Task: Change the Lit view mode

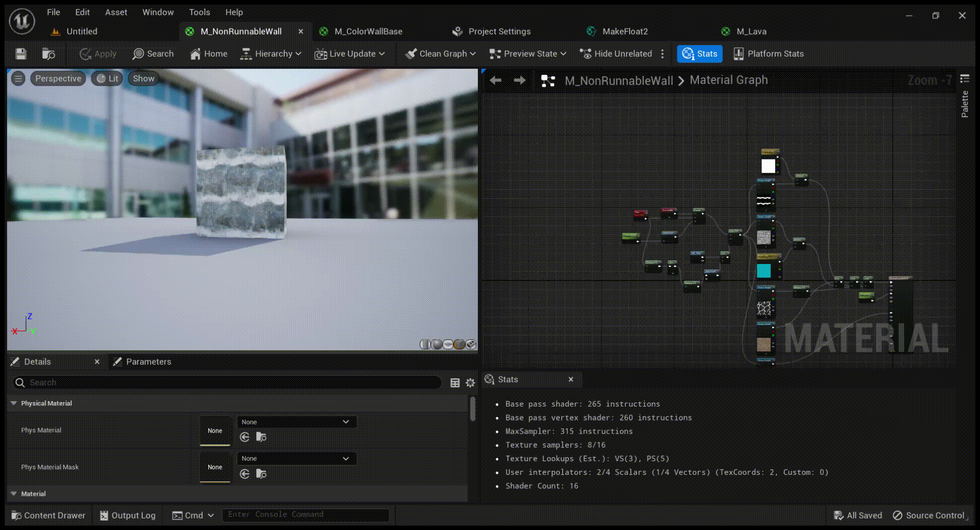Action: pos(107,78)
